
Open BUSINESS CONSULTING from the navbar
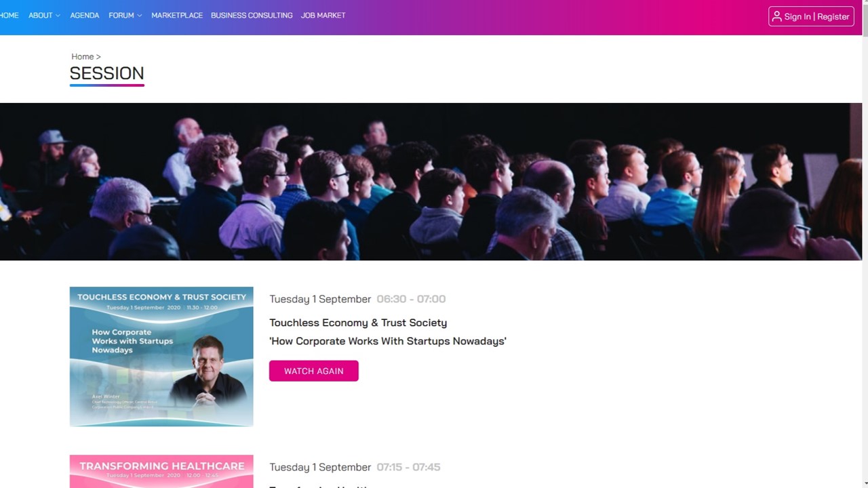coord(252,16)
